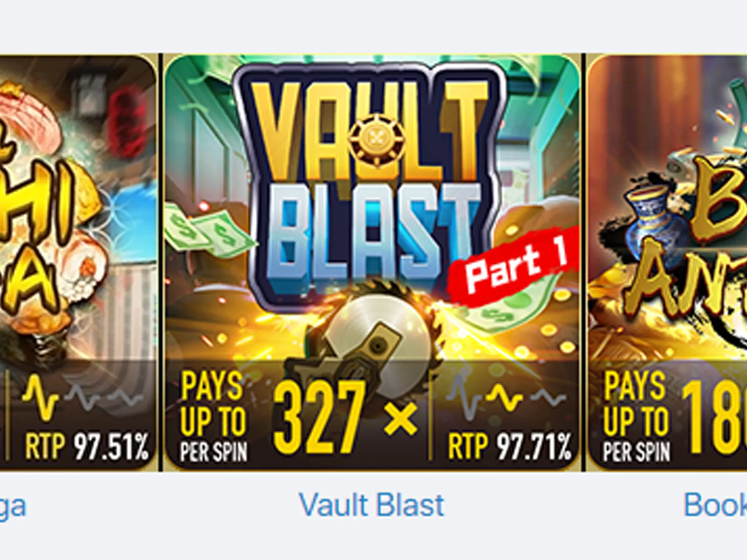Screen dimensions: 747x560
Task: Click the partial Book link at bottom right
Action: click(715, 505)
